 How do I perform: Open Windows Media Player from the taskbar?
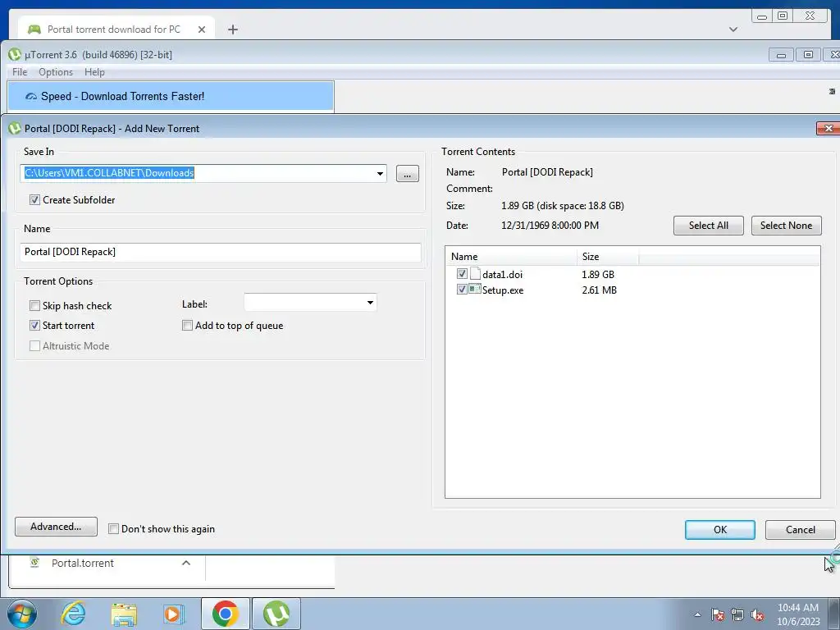pos(174,614)
